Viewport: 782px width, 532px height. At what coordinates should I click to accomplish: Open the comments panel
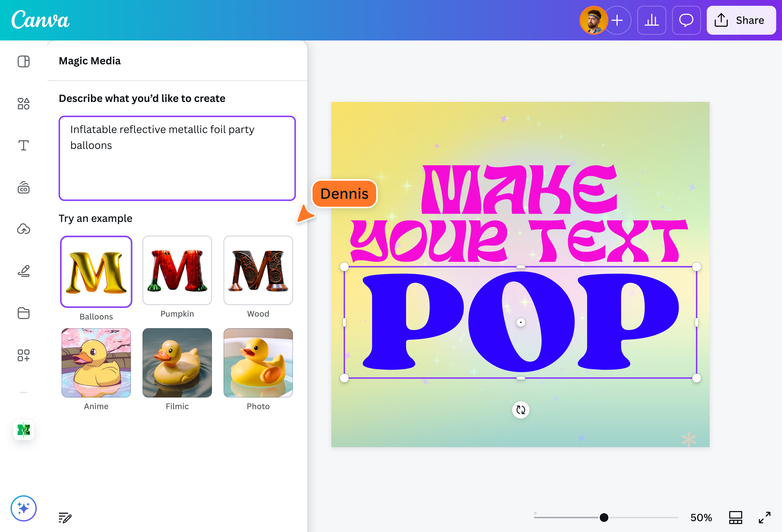686,20
